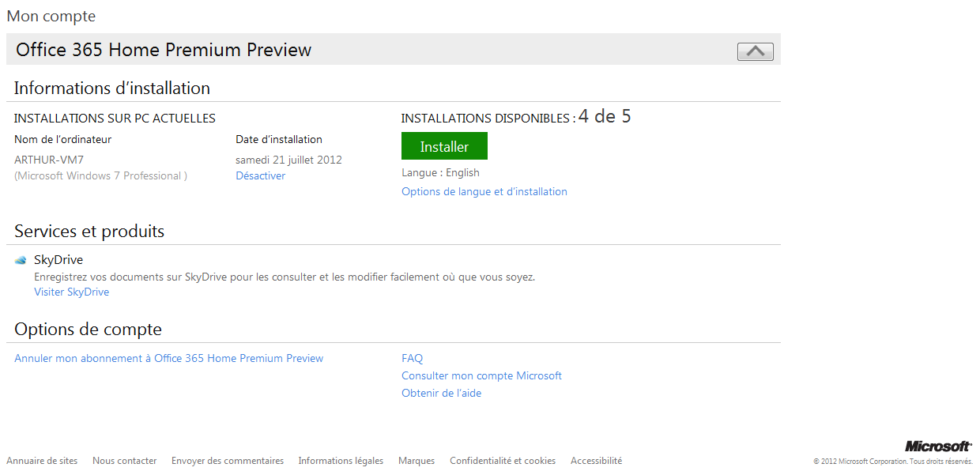This screenshot has width=980, height=475.
Task: Open Envoyer des commentaires footer link
Action: (x=228, y=461)
